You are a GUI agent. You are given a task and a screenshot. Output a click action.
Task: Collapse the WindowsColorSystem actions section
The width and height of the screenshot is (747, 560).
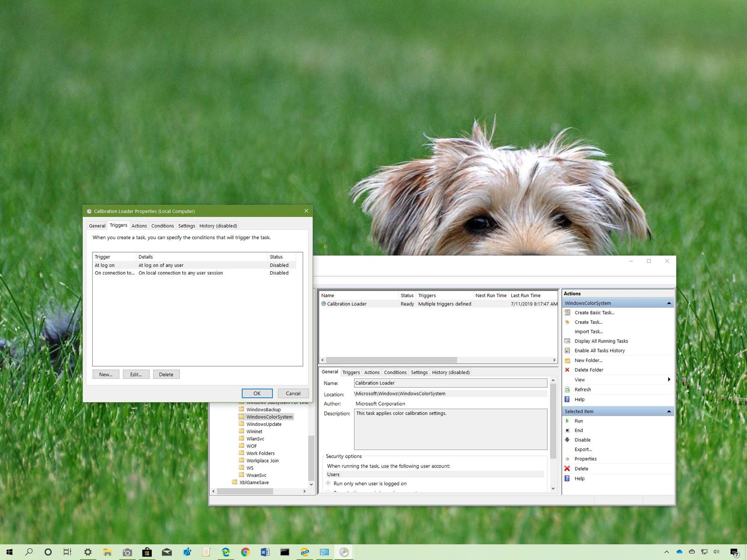click(x=669, y=303)
